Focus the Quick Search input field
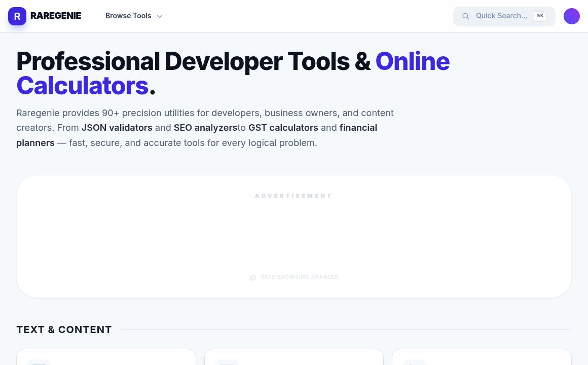This screenshot has height=365, width=588. [x=501, y=16]
